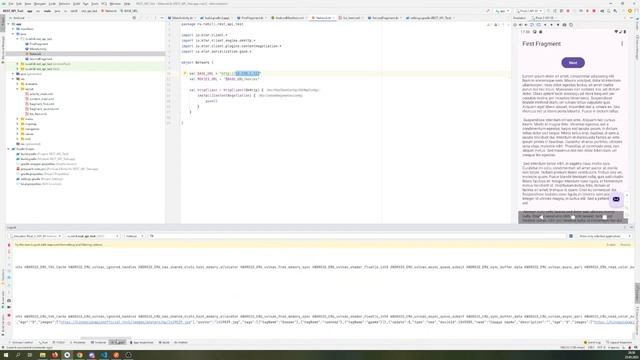Collapse the app module in project tree

point(9,24)
